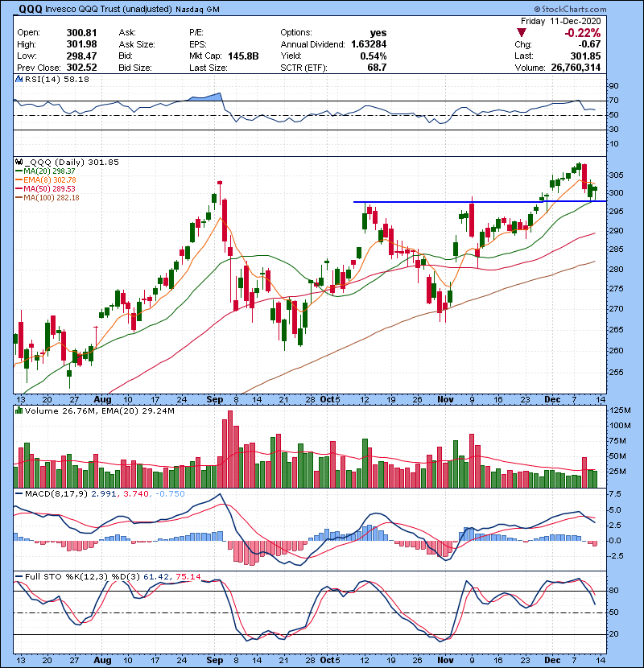This screenshot has height=668, width=644.
Task: Click the QQQ (Daily) 301.85 panel label
Action: (71, 162)
